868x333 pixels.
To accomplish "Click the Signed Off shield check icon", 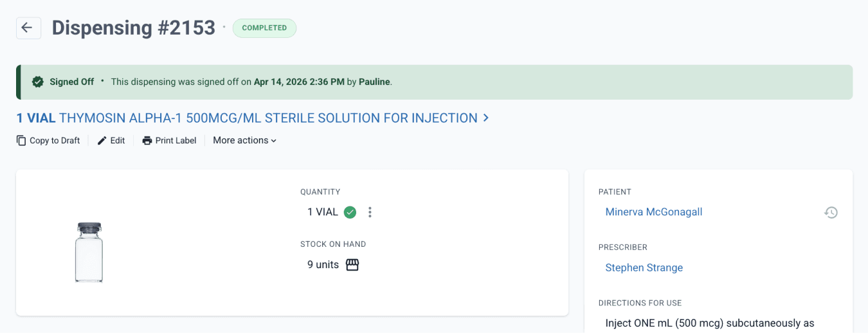I will (38, 82).
